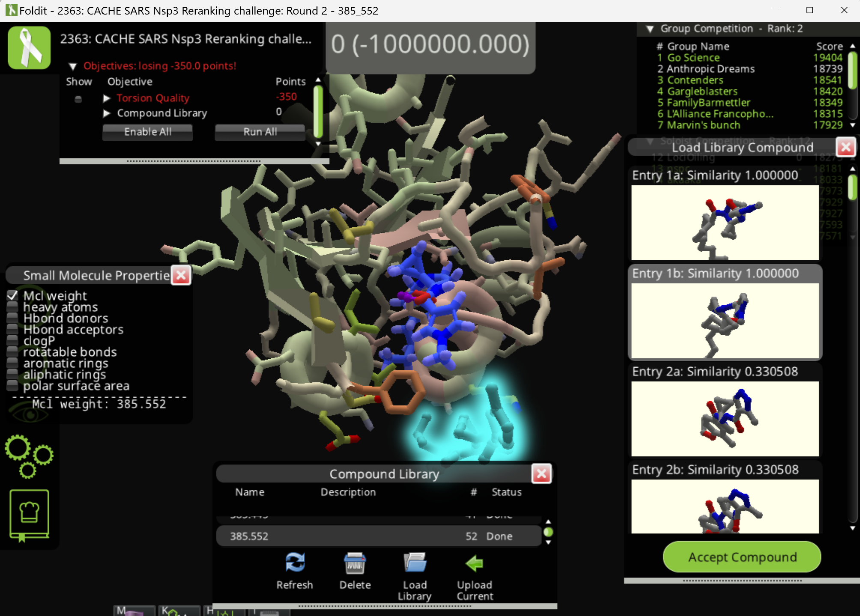The image size is (860, 616).
Task: Expand the Torsion Quality objective
Action: 107,98
